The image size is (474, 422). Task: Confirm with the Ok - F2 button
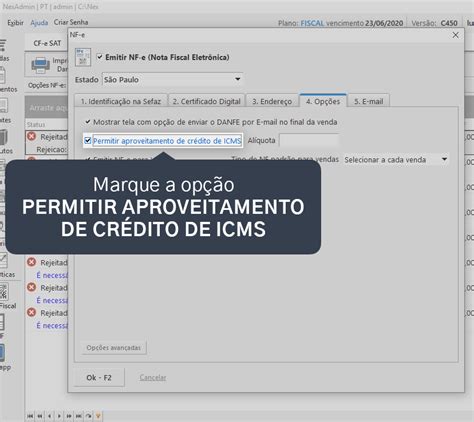click(x=99, y=377)
